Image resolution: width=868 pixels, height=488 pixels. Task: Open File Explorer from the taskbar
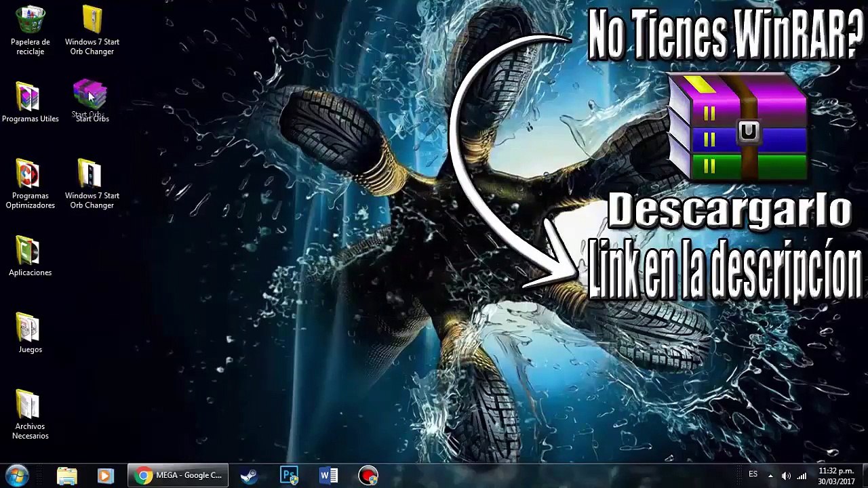coord(67,476)
